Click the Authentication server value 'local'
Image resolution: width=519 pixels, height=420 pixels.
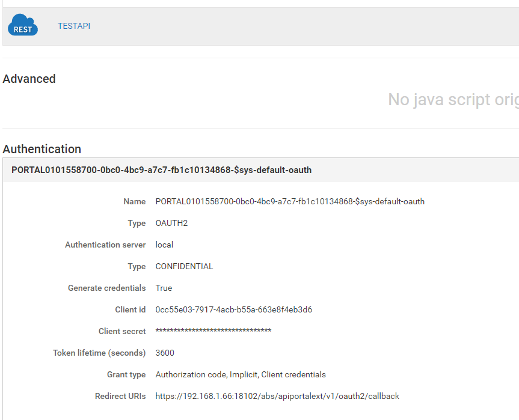pos(164,245)
